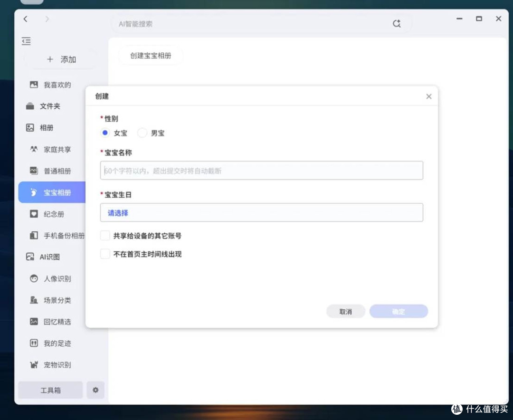Collapse the sidebar with the menu toggle icon

point(26,41)
